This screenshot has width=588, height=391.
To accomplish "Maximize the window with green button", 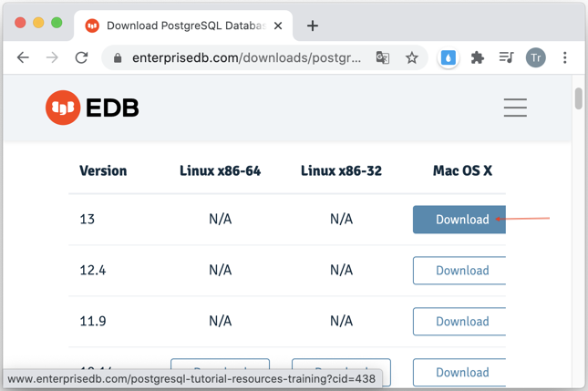I will (x=57, y=23).
